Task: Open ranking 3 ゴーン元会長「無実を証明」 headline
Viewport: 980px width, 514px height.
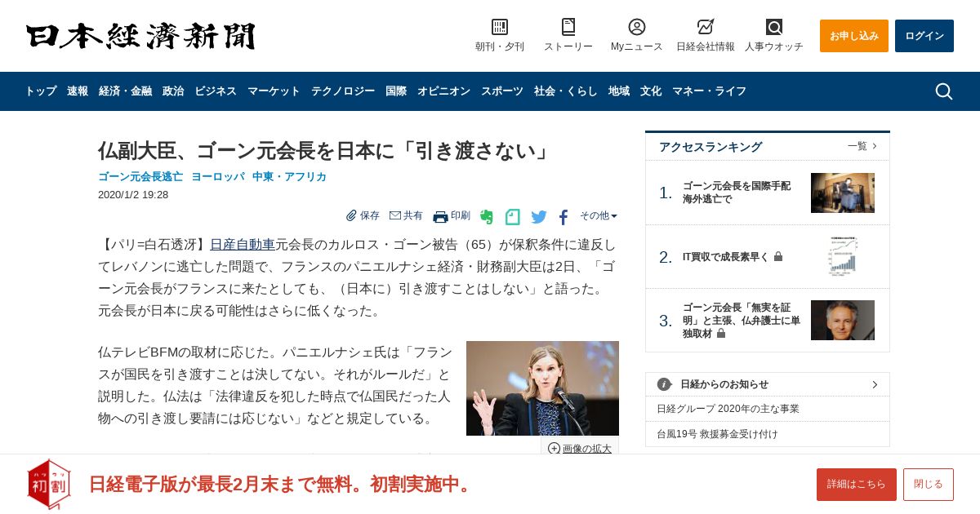Action: 742,320
